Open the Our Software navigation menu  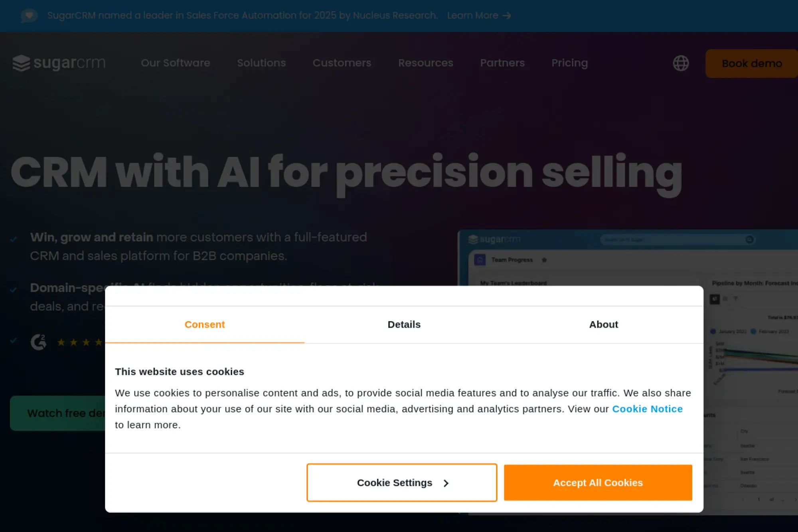point(176,63)
